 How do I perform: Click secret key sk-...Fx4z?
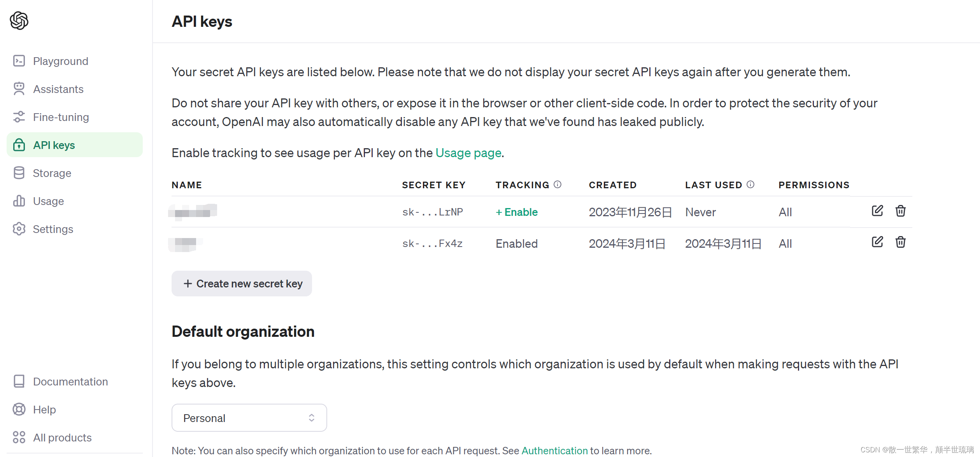(433, 243)
